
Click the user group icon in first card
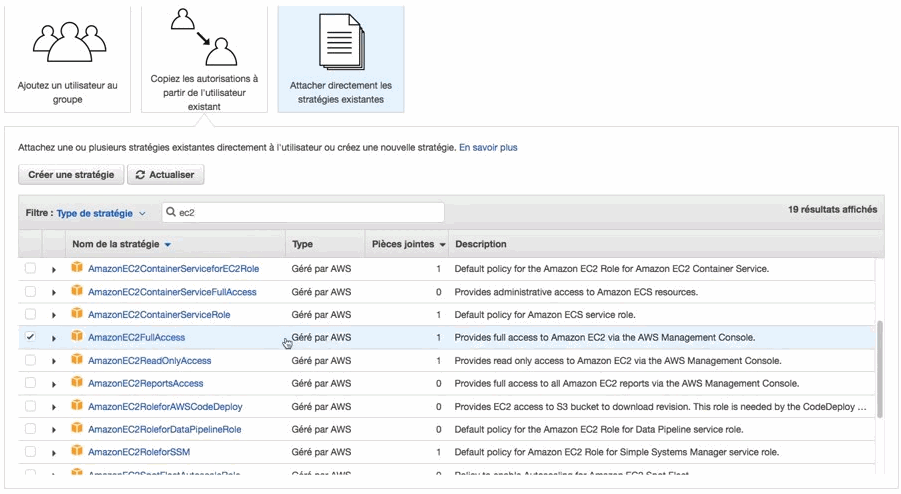pyautogui.click(x=69, y=41)
